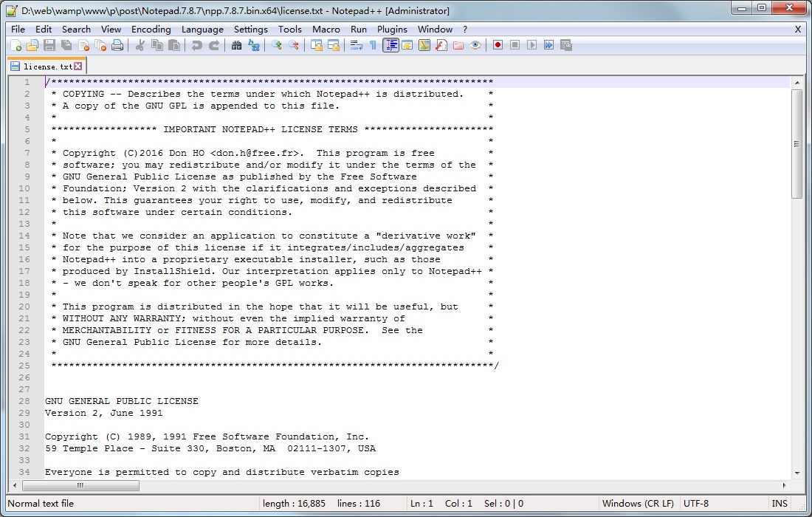
Task: Click the horizontal scrollbar left arrow
Action: click(x=15, y=485)
